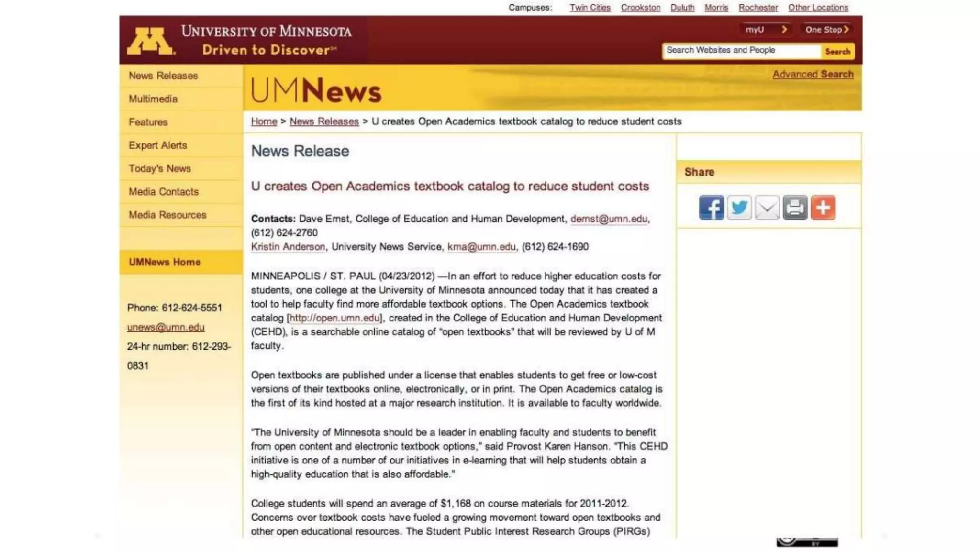Print page using printer icon
Screen dimensions: 980x551
coord(795,208)
